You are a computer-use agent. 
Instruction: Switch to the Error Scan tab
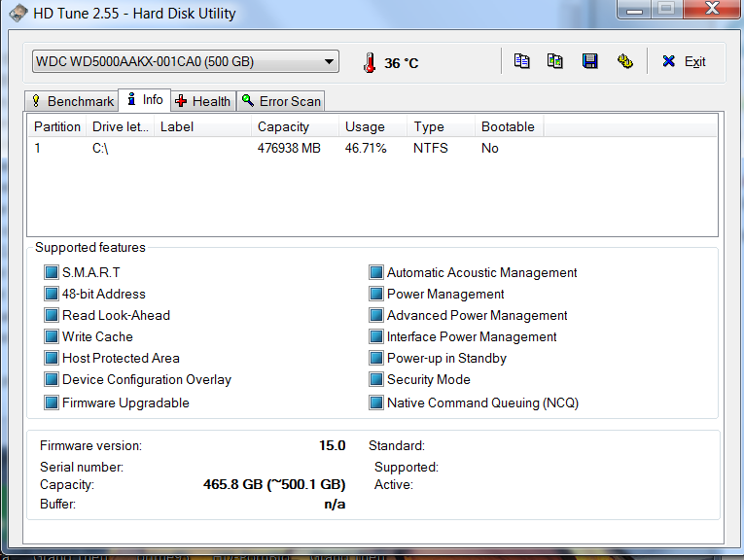tap(280, 101)
